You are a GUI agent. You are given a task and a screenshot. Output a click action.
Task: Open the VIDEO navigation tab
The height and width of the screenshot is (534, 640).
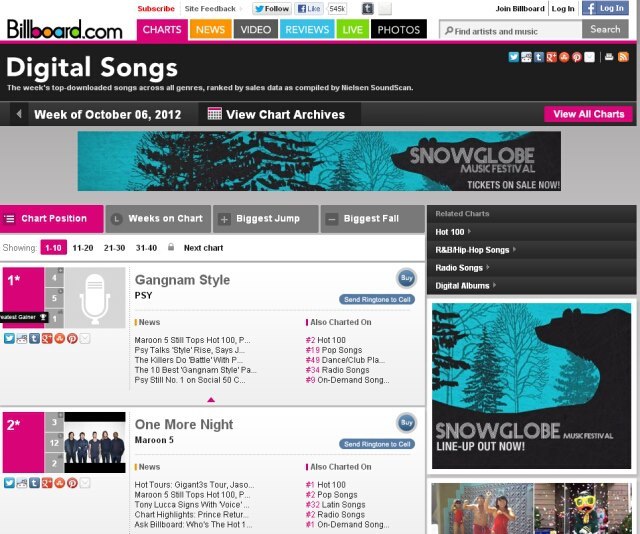(256, 29)
